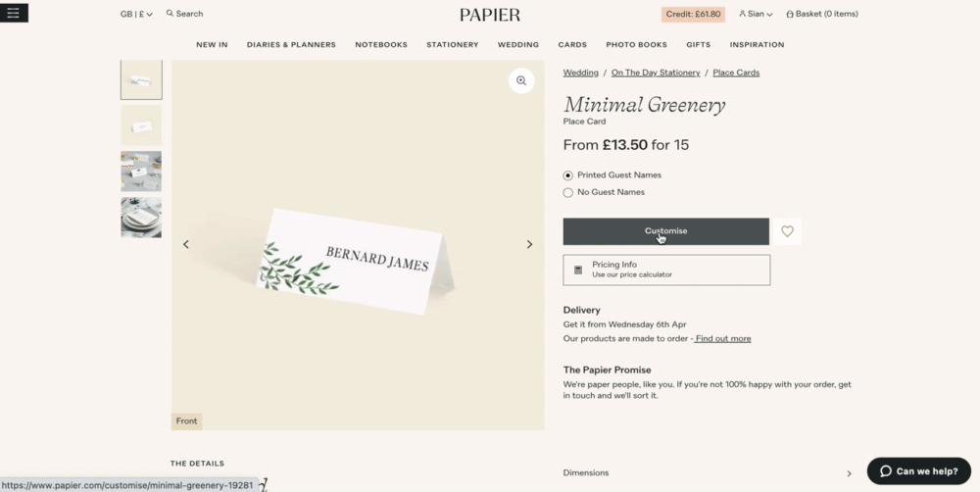Show next product image arrow

529,244
